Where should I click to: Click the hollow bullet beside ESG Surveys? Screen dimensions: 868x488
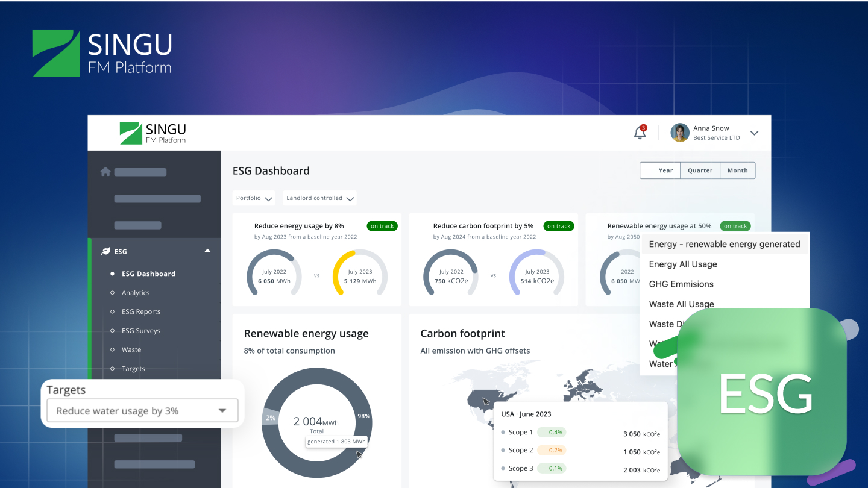click(112, 331)
